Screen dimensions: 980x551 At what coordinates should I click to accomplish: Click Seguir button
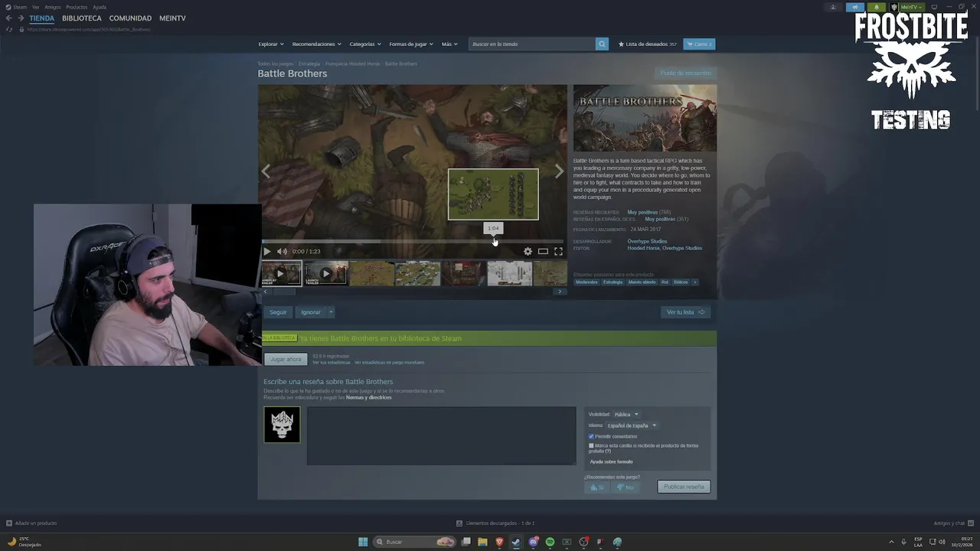point(278,312)
